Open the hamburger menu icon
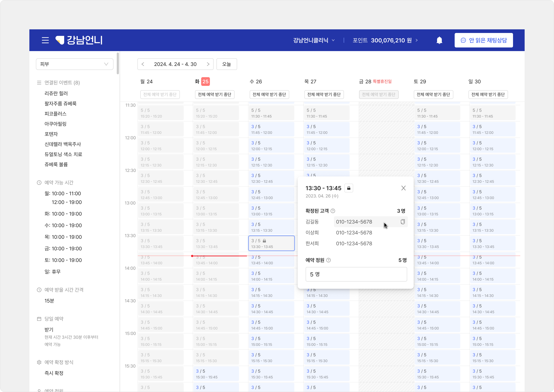 click(x=45, y=40)
